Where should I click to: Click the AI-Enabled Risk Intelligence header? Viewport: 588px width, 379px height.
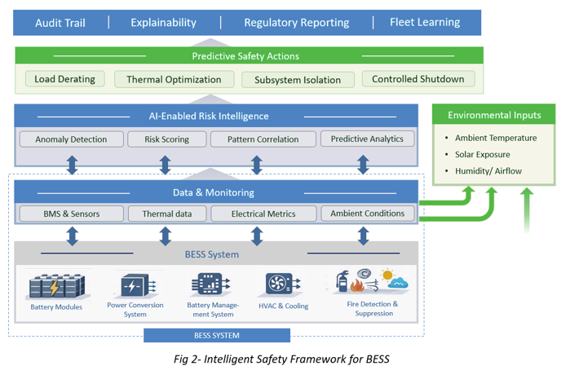click(216, 116)
